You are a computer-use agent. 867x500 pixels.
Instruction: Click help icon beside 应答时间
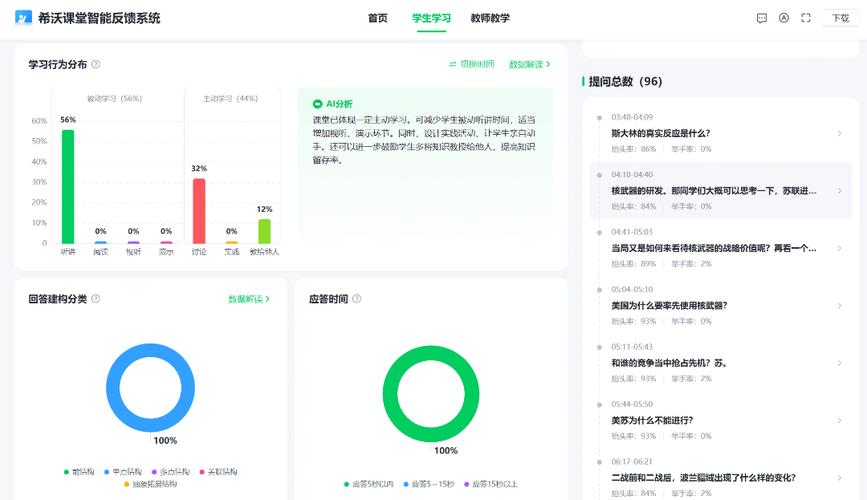click(357, 299)
